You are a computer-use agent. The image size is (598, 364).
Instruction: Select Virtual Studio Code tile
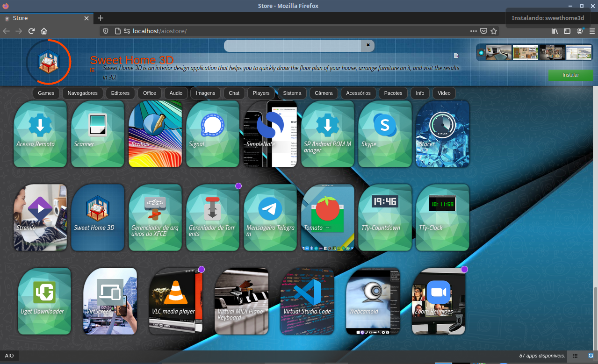click(307, 301)
